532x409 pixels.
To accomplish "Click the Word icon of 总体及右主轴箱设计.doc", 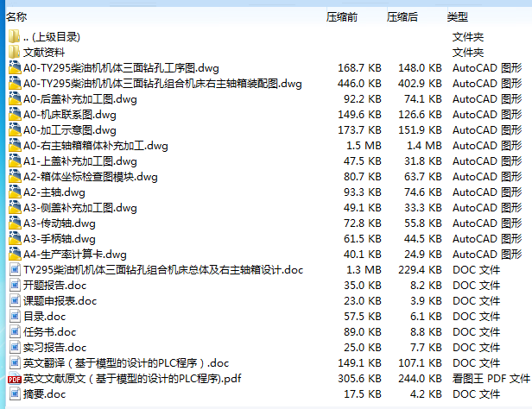I will (x=15, y=270).
